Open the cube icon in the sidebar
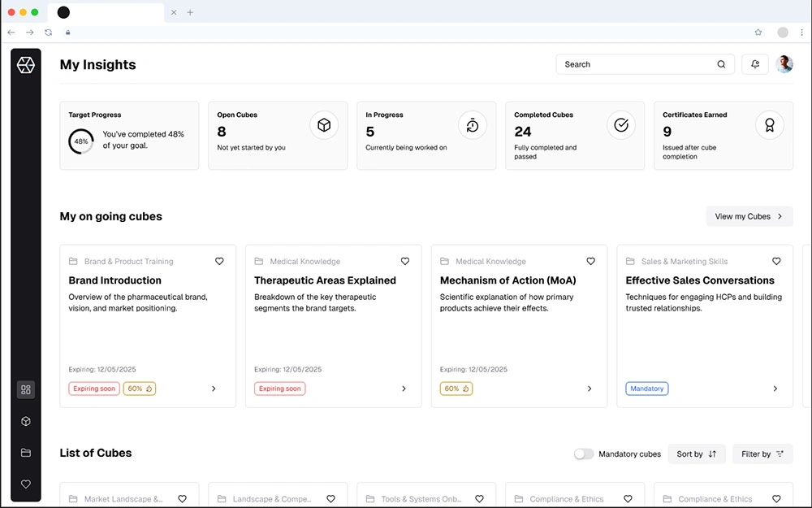The width and height of the screenshot is (812, 508). (x=26, y=421)
